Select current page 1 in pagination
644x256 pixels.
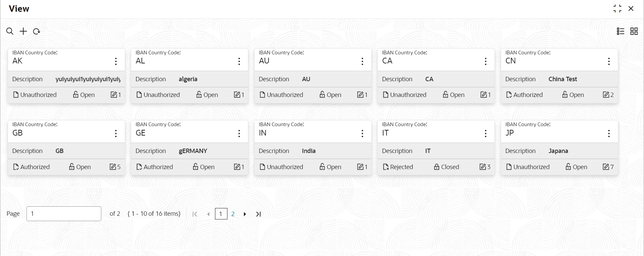click(221, 214)
